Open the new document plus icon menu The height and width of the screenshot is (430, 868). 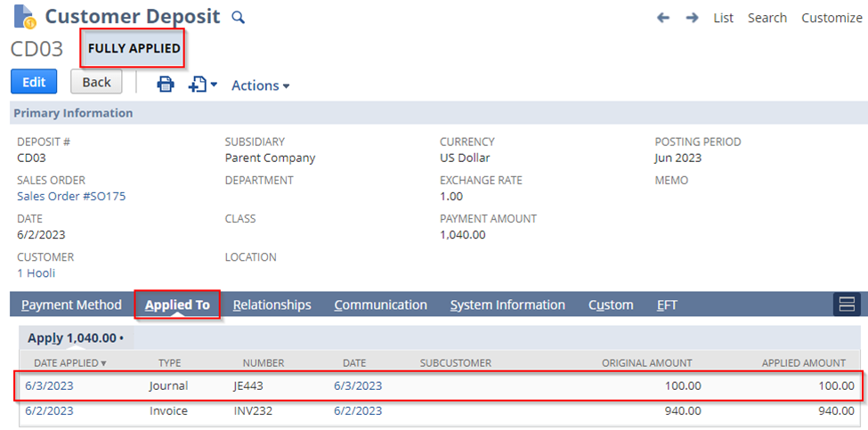pos(203,85)
